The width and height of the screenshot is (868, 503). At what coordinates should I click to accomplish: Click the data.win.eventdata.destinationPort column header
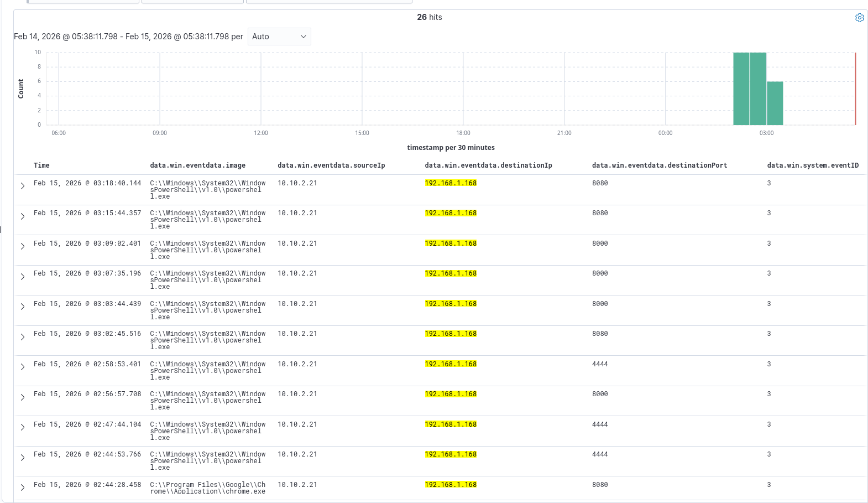pos(659,165)
